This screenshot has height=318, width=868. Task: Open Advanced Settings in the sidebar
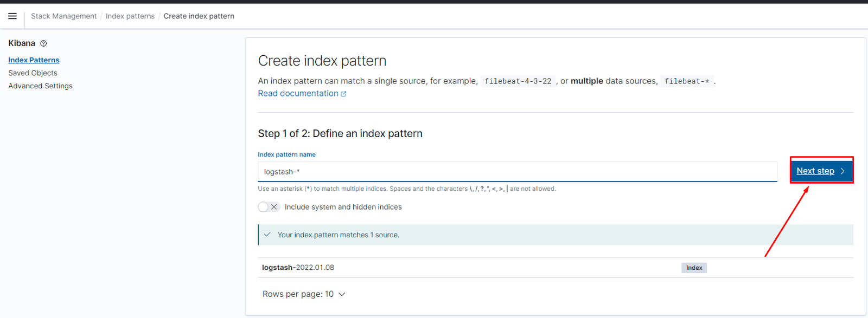point(40,86)
